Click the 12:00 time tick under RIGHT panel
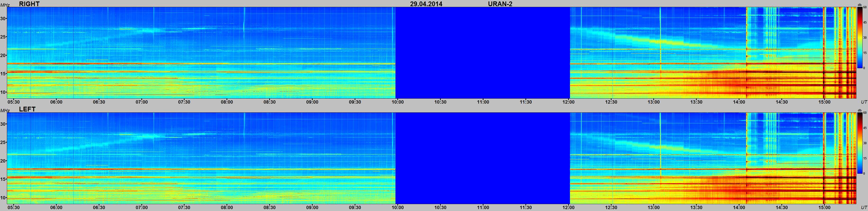868x211 pixels. coord(568,102)
